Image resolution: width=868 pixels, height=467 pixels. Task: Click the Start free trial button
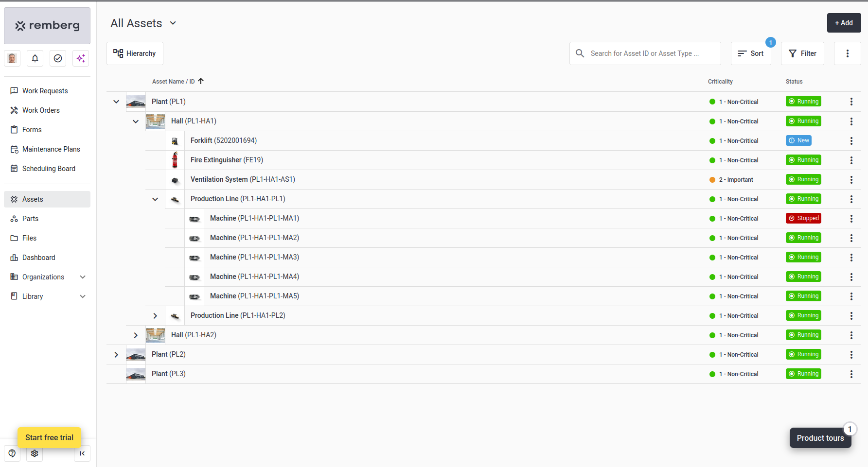49,437
